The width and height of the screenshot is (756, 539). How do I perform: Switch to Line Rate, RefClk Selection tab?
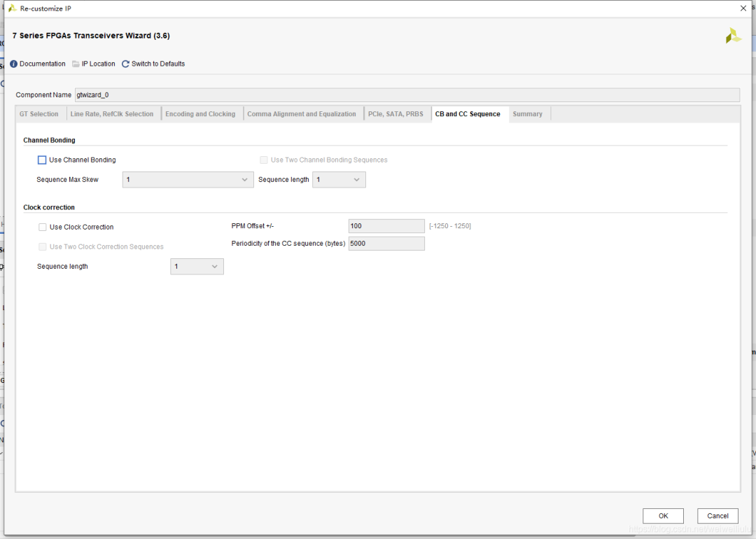coord(112,114)
